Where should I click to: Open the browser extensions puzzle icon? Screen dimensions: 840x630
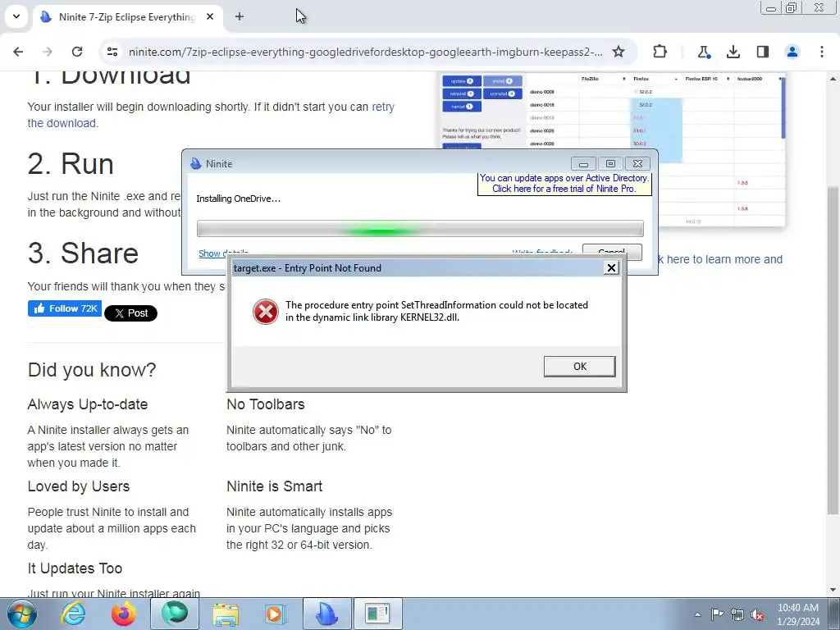tap(660, 52)
